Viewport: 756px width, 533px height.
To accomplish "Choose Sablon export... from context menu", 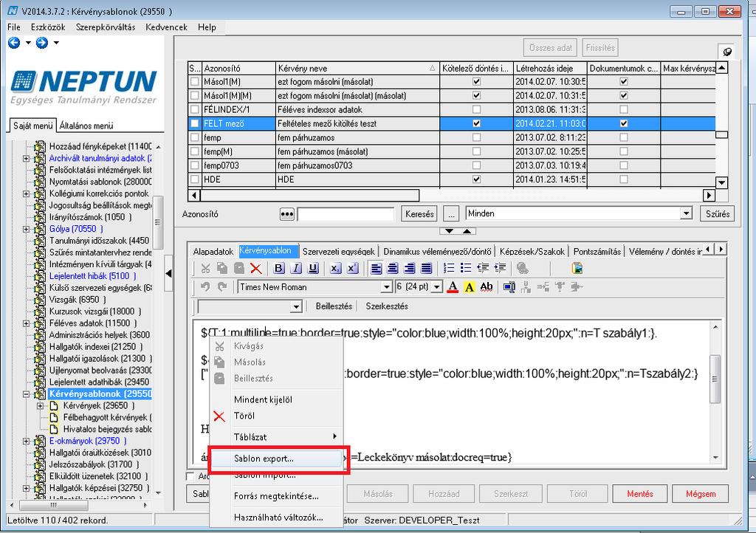I will pos(276,458).
